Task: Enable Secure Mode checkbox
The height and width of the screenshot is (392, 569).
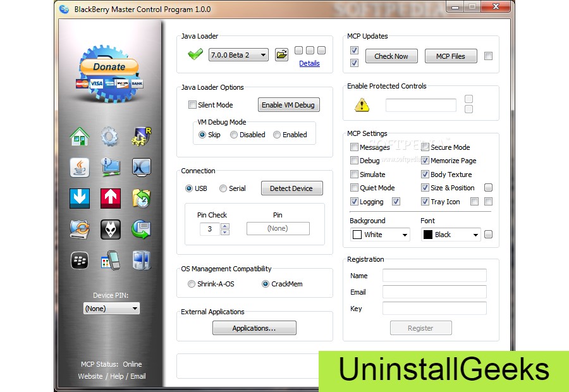Action: click(x=425, y=147)
